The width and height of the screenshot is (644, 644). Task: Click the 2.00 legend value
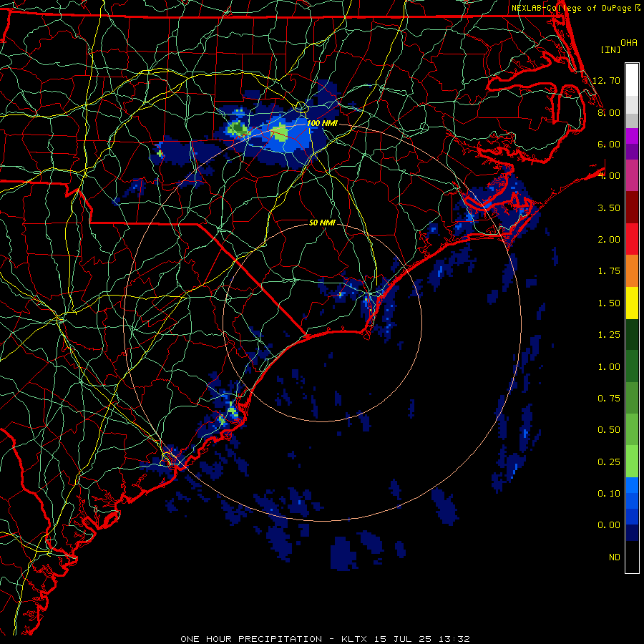click(x=609, y=240)
